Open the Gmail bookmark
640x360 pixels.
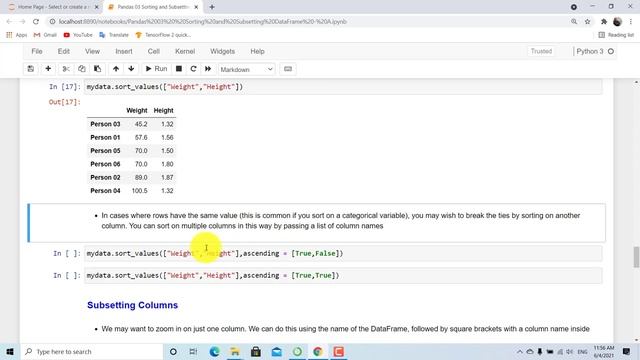45,35
